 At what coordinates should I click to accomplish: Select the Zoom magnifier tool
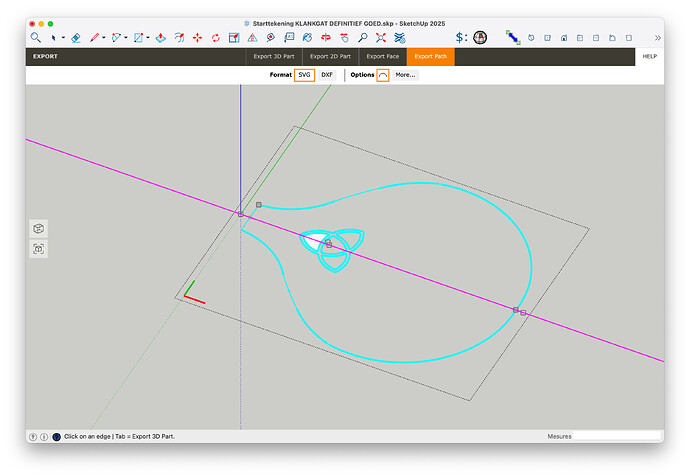pyautogui.click(x=363, y=38)
